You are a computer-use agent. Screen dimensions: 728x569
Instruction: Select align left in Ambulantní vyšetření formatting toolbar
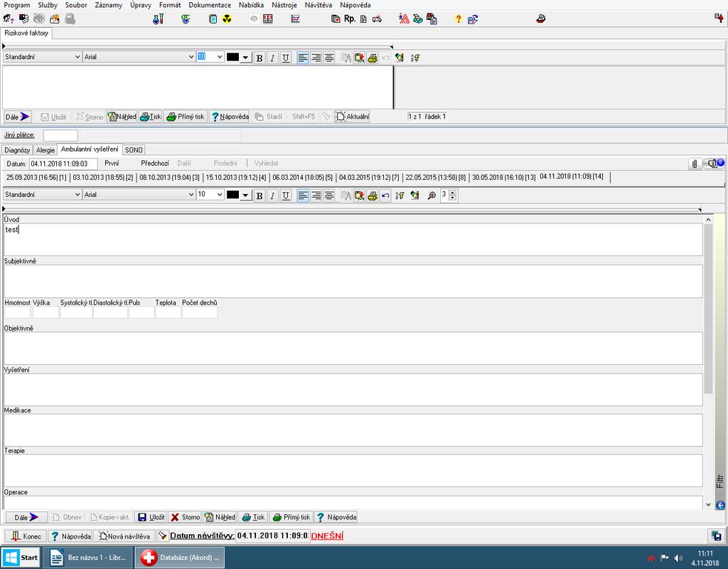(x=303, y=196)
